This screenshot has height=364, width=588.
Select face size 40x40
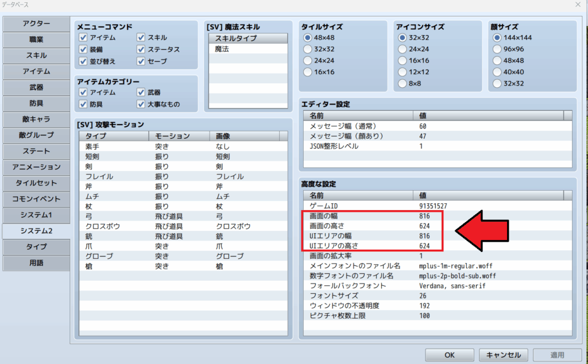(497, 72)
